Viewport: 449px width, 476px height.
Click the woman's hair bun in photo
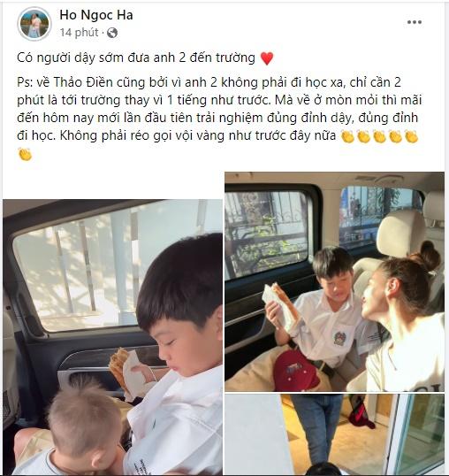point(427,256)
